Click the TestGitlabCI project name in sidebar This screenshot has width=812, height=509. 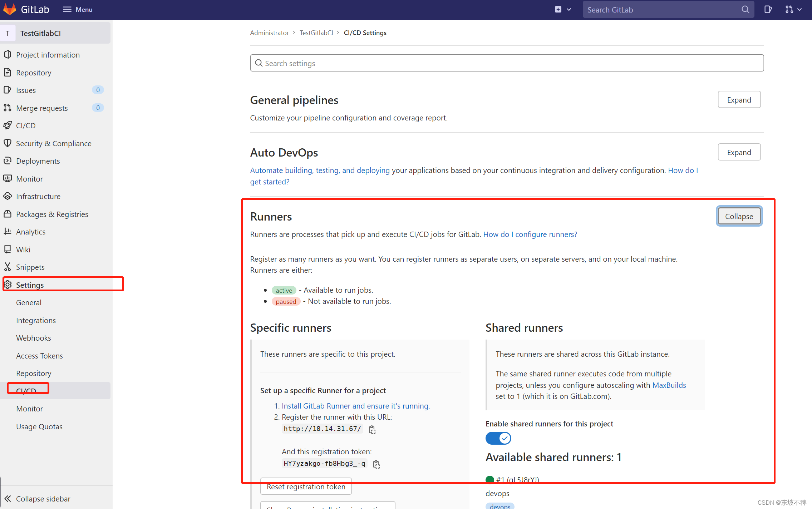click(40, 33)
